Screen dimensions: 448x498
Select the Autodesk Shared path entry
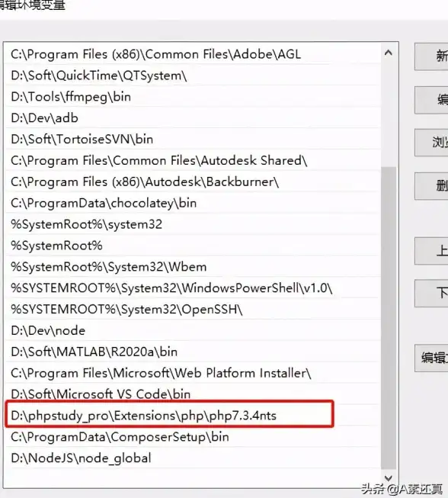click(193, 161)
